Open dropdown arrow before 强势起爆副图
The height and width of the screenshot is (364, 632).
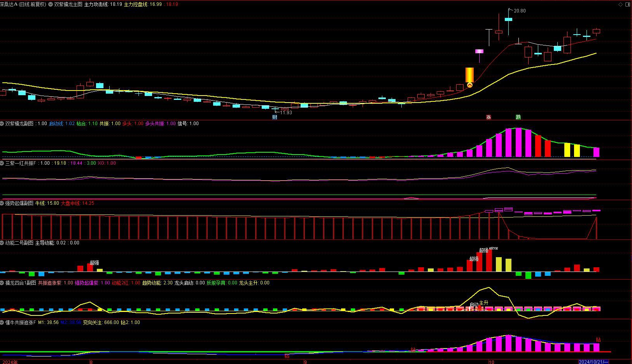click(2, 203)
